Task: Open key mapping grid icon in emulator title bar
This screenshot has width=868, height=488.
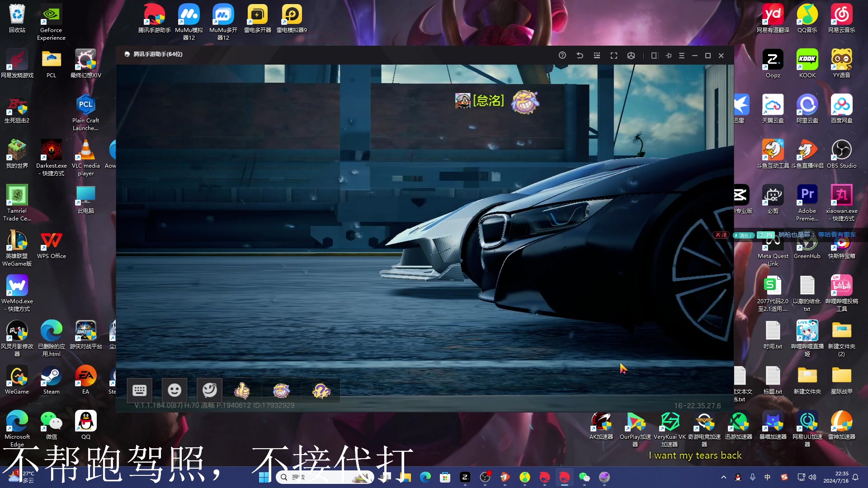Action: [x=597, y=56]
